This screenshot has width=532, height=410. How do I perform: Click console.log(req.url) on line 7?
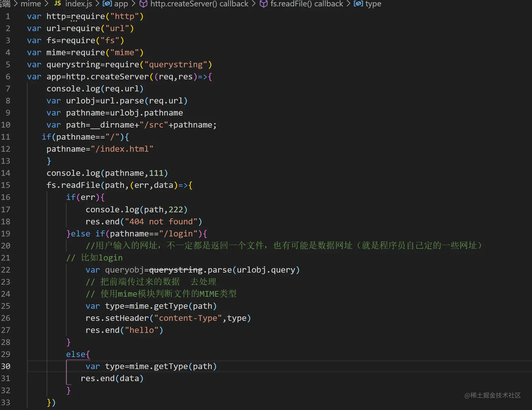[95, 89]
